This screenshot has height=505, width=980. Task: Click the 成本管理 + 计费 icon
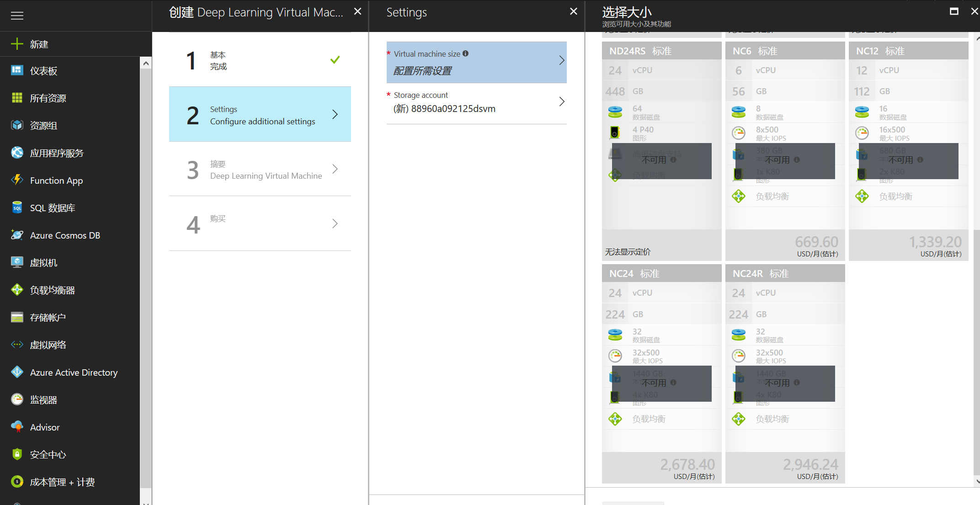[17, 481]
